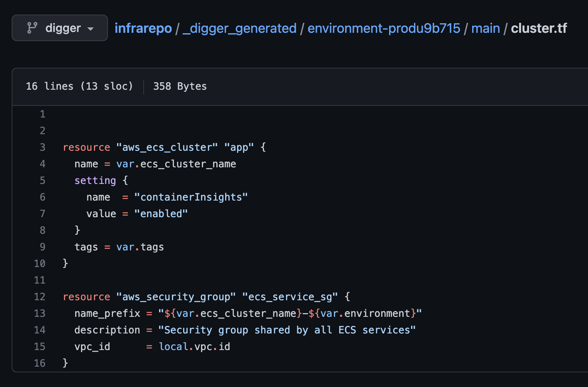Select line number 12
The height and width of the screenshot is (387, 588).
point(40,297)
